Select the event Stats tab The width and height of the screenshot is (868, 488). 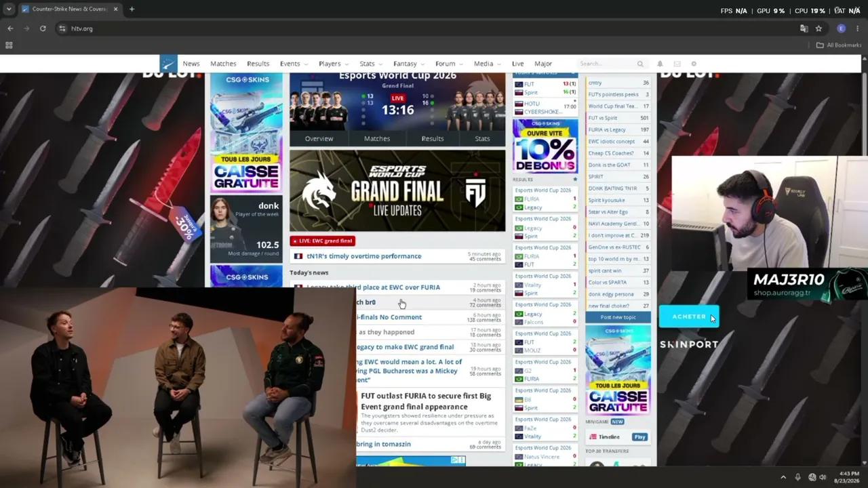pyautogui.click(x=482, y=138)
